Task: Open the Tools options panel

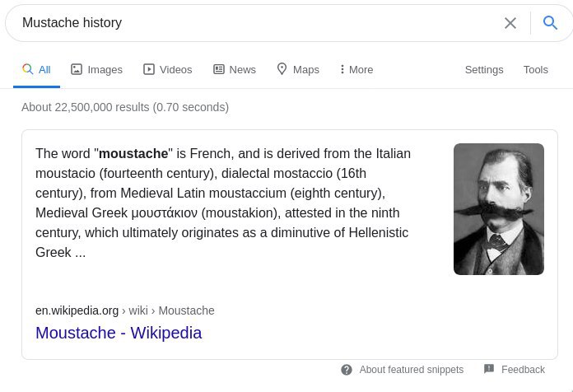Action: point(535,69)
